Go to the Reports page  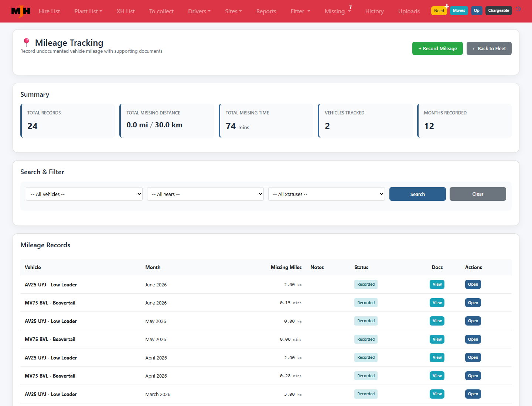click(266, 11)
